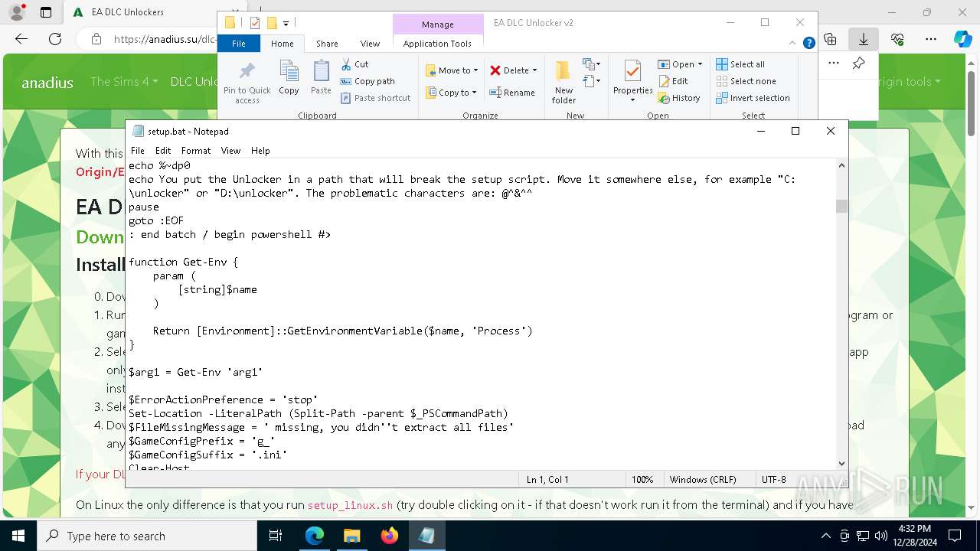Open Explorer File tab
This screenshot has width=980, height=551.
[x=239, y=44]
